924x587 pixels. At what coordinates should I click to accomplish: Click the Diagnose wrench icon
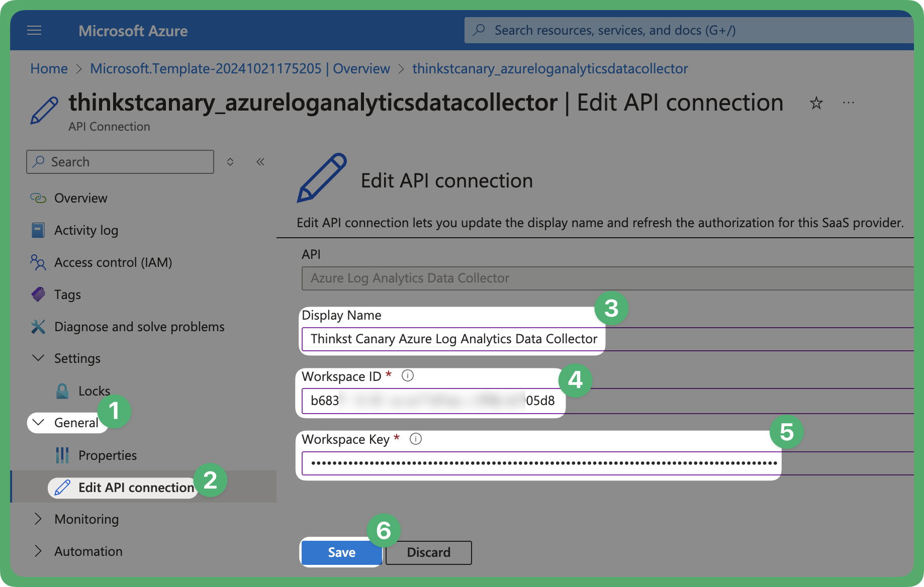(38, 327)
